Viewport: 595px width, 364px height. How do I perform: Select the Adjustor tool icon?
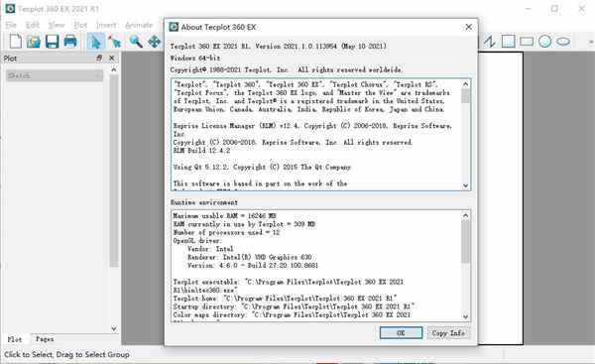[x=114, y=41]
